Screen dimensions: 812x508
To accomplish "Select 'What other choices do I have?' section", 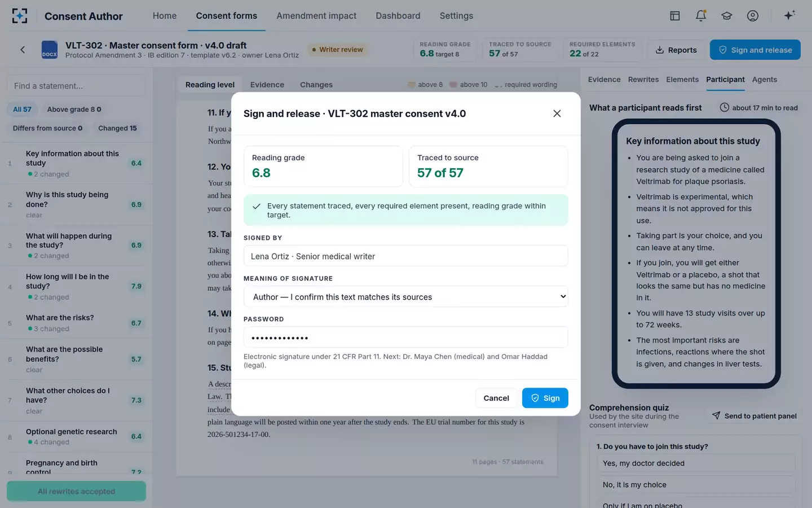I will coord(76,400).
